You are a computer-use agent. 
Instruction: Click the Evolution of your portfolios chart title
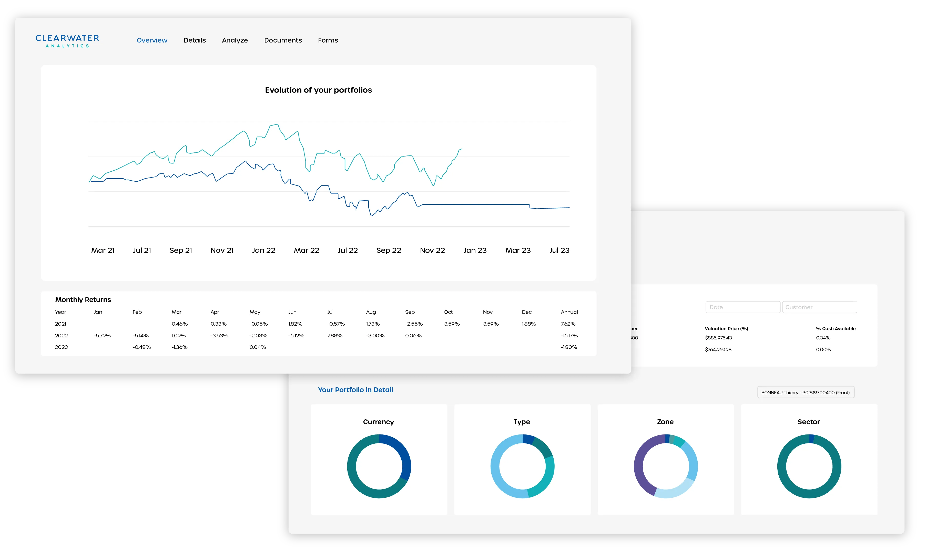[318, 90]
